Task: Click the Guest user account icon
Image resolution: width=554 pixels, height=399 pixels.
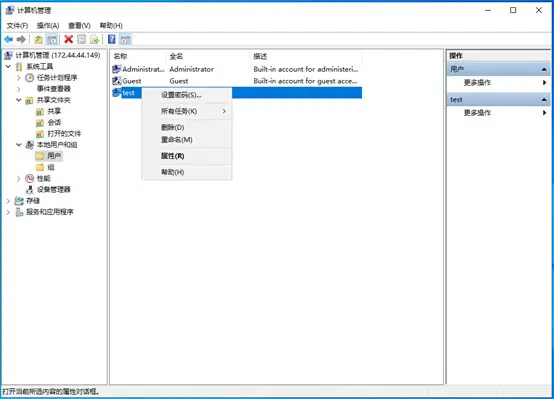Action: pos(117,81)
